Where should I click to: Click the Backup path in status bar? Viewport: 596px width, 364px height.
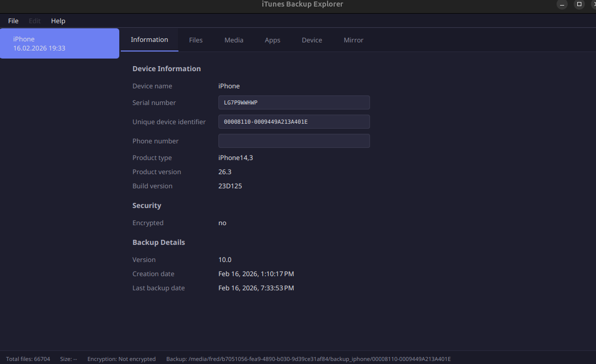pyautogui.click(x=308, y=359)
